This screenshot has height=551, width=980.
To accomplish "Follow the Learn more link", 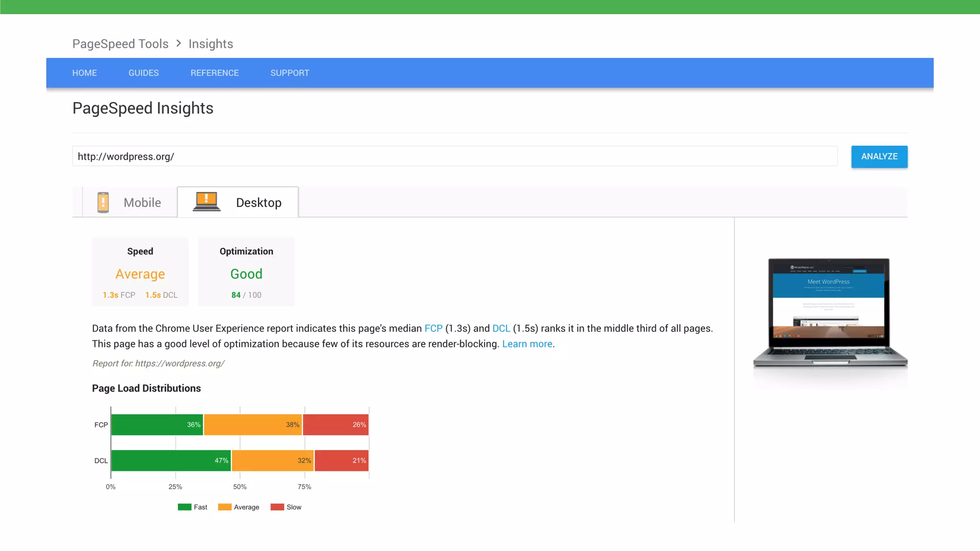I will 527,344.
